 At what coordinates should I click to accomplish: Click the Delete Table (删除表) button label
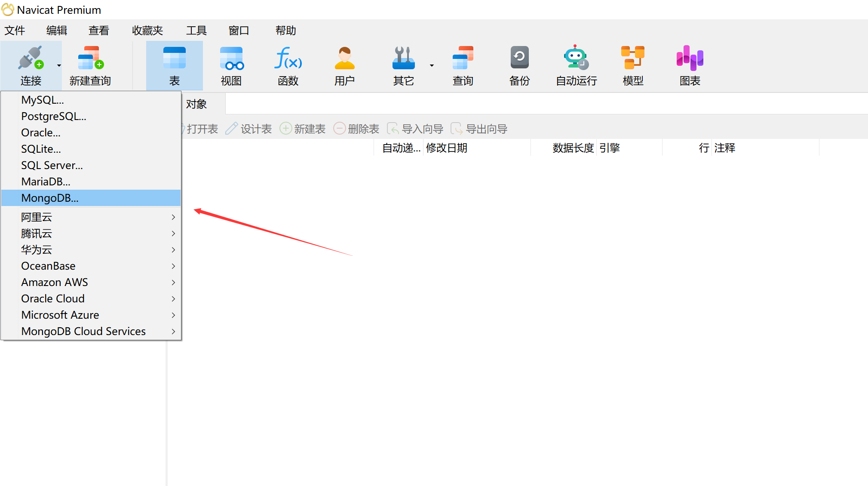pos(364,129)
